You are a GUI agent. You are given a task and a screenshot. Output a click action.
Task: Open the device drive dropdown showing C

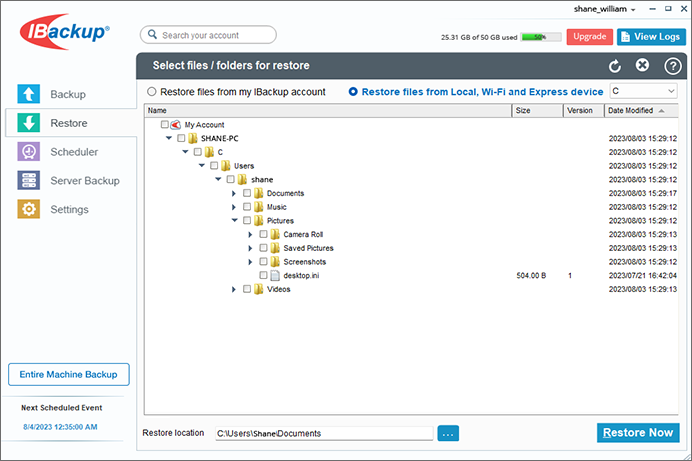tap(643, 91)
